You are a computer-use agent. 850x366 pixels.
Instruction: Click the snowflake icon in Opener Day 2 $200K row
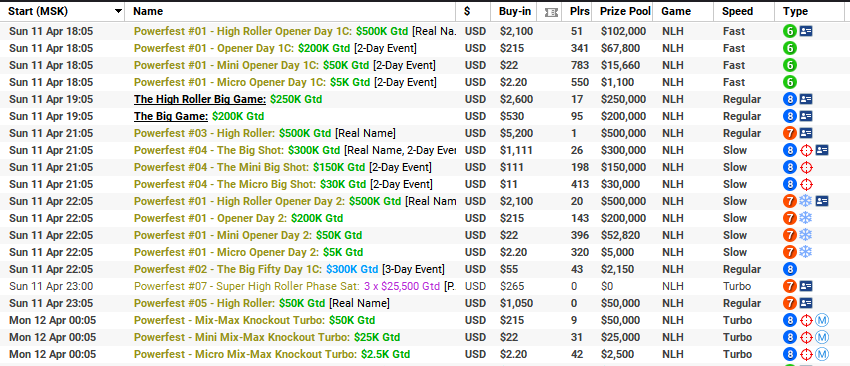pos(806,218)
